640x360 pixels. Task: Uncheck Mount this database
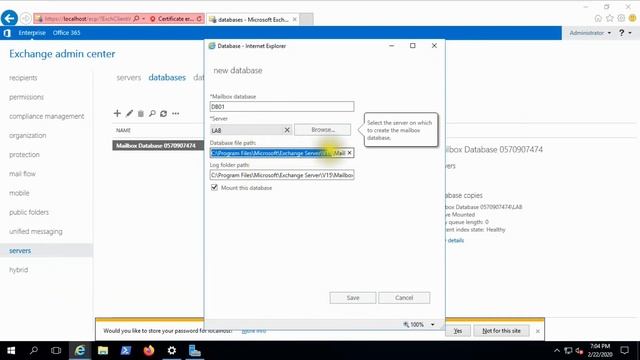[214, 187]
